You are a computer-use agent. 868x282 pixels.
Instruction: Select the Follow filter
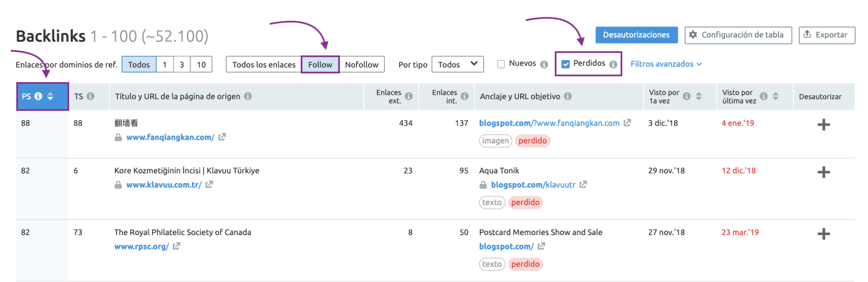(x=320, y=64)
